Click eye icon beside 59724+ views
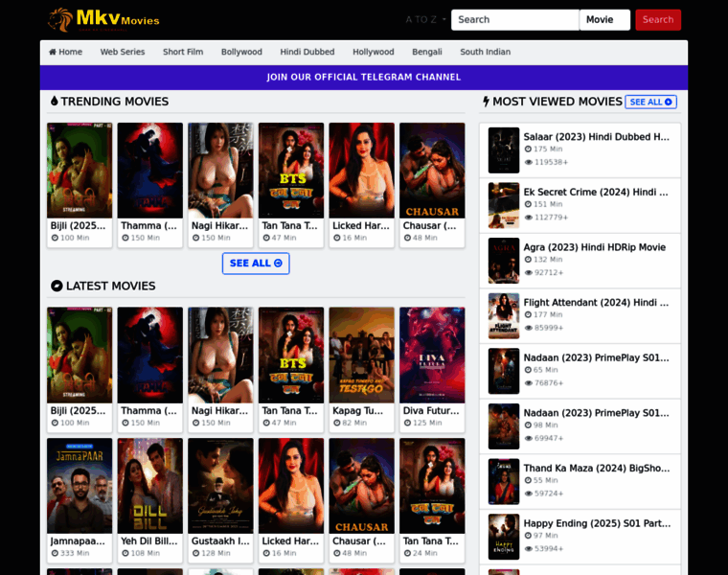Viewport: 728px width, 575px height. coord(529,494)
